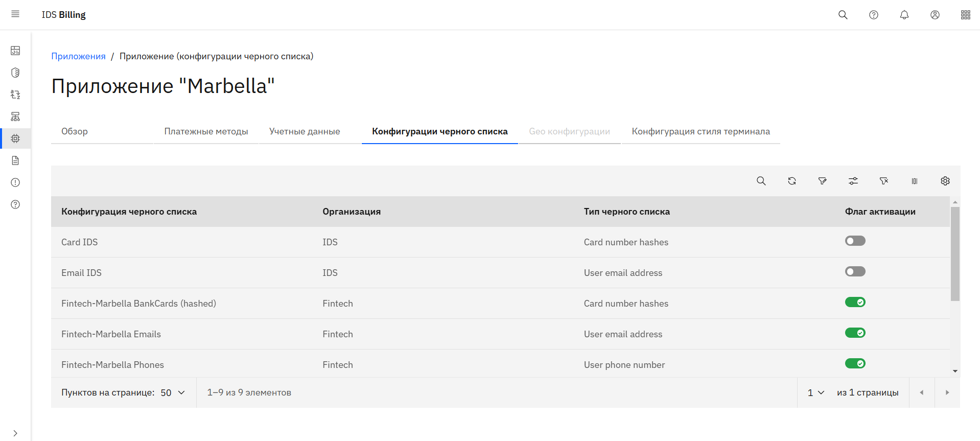Image resolution: width=980 pixels, height=441 pixels.
Task: Expand the left sidebar with chevron
Action: click(15, 433)
